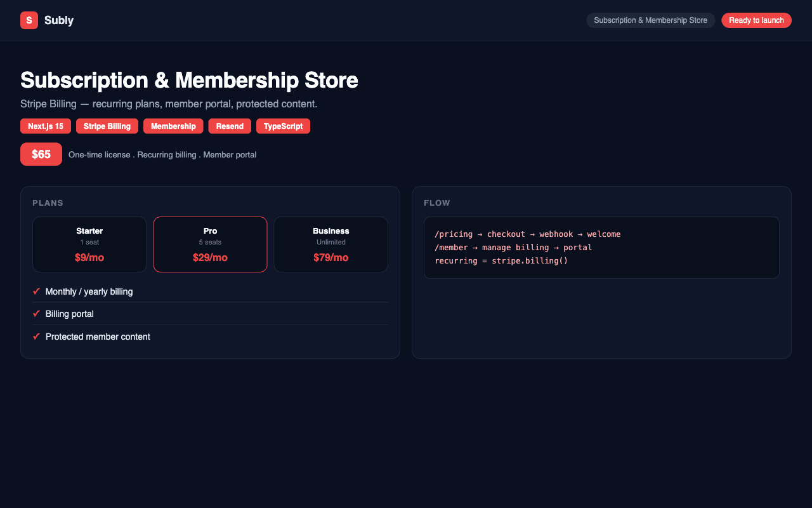Click the Subly brand name
The image size is (812, 508).
point(59,20)
